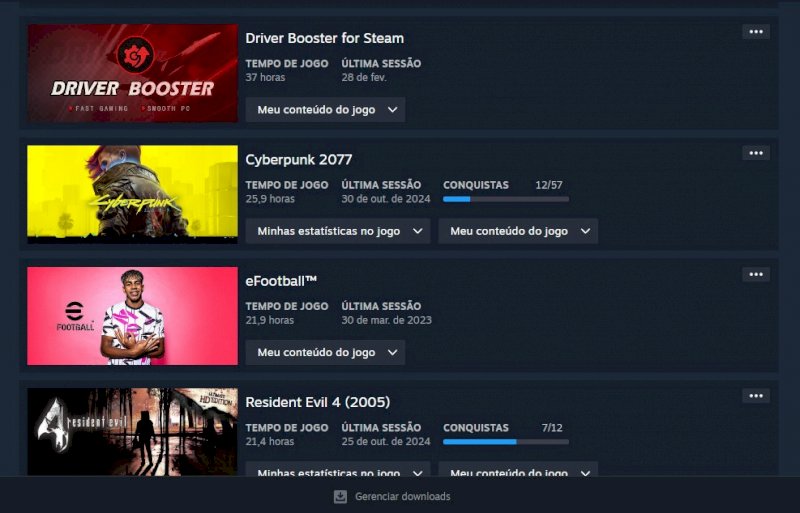Expand Resident Evil 4 'Meu conteúdo do jogo' dropdown
The image size is (800, 513).
click(518, 469)
